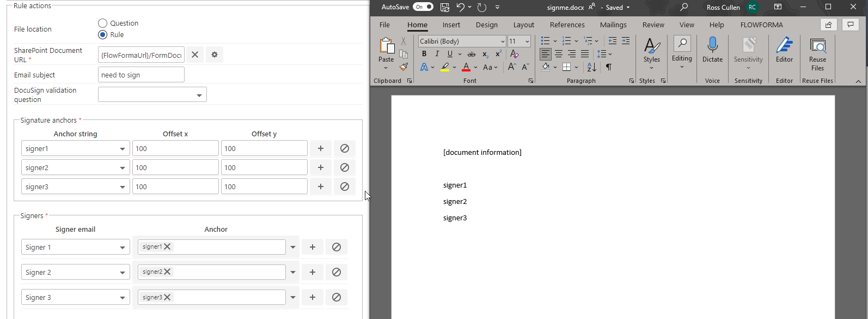Apply Subscript formatting
The height and width of the screenshot is (319, 868).
click(485, 54)
